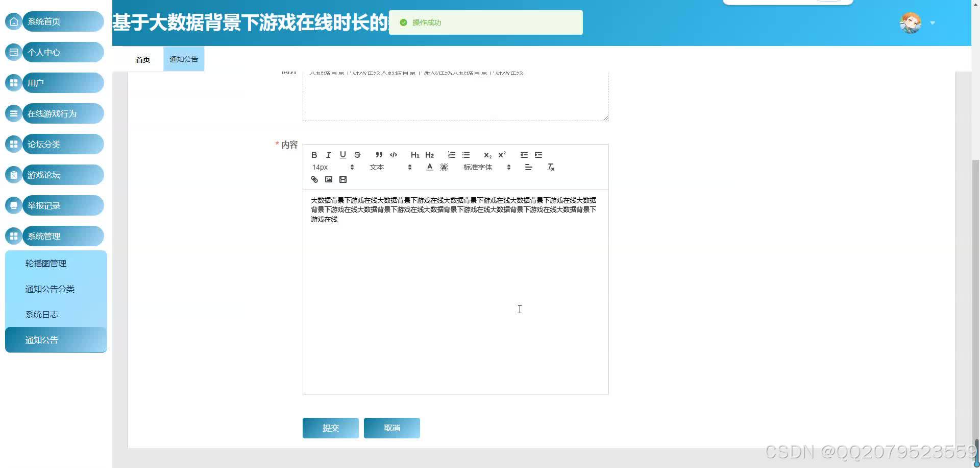Increase the text indent
Viewport: 980px width, 468px height.
(538, 155)
